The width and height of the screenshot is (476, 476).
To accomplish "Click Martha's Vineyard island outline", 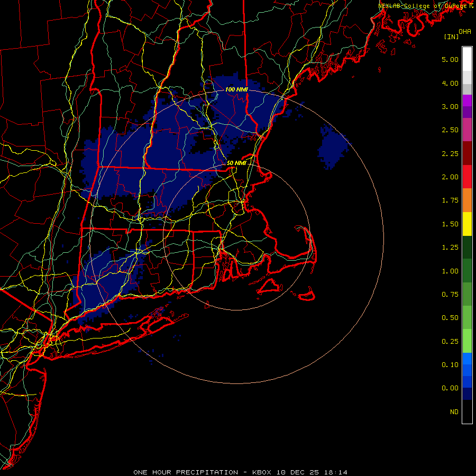I will point(270,286).
